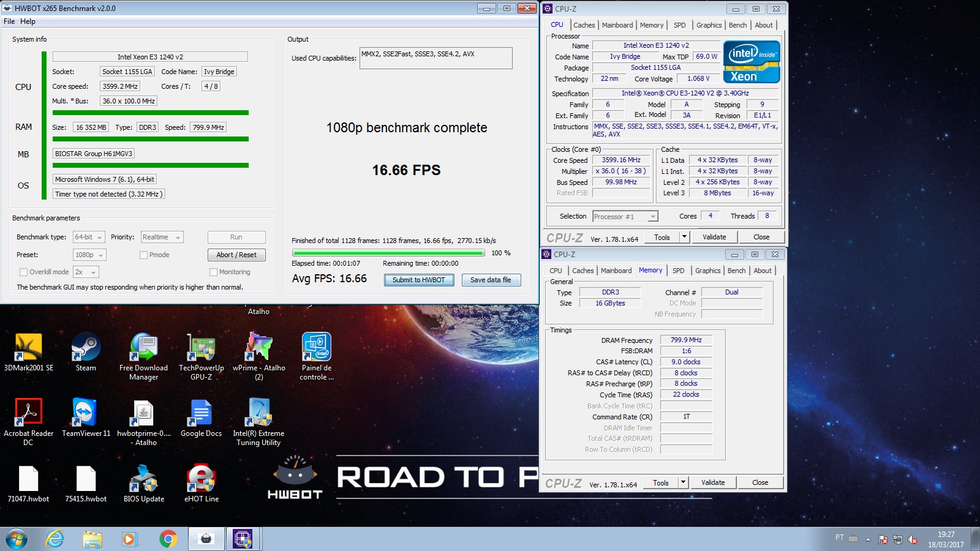Expand Tools arrow in upper CPU-Z window
980x551 pixels.
684,237
